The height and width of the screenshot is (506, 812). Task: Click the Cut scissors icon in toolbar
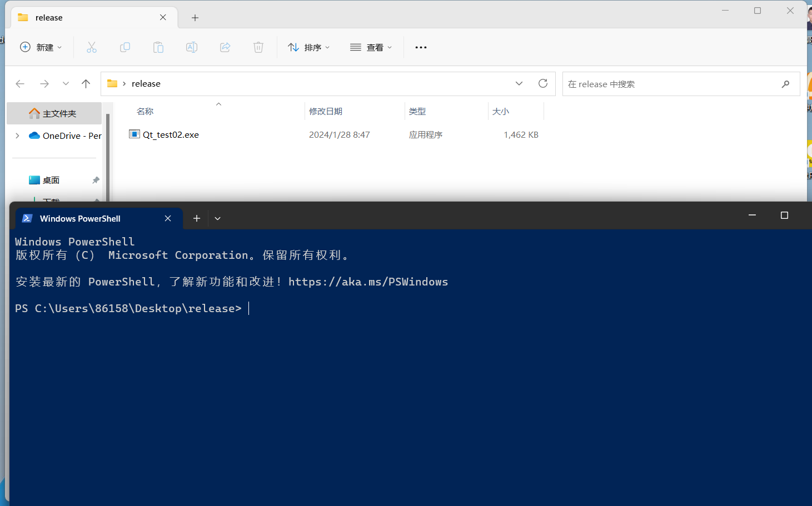[92, 47]
